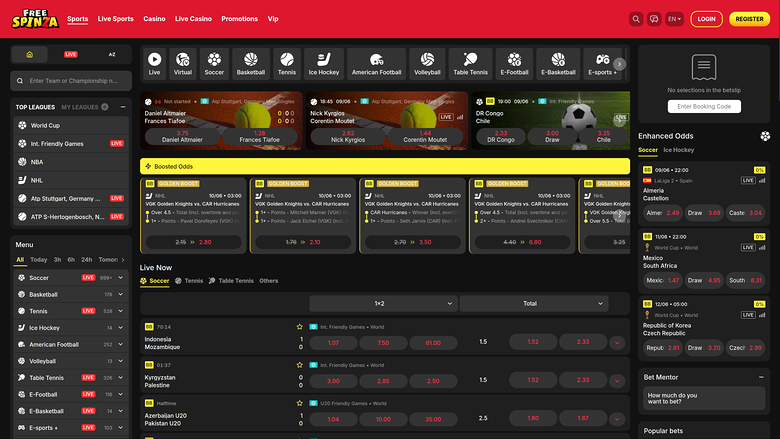Open stats icon for Mexico South Africa
Viewport: 780px width, 439px height.
(x=762, y=248)
